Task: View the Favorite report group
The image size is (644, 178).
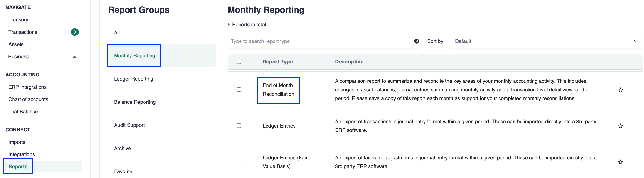Action: (x=123, y=171)
